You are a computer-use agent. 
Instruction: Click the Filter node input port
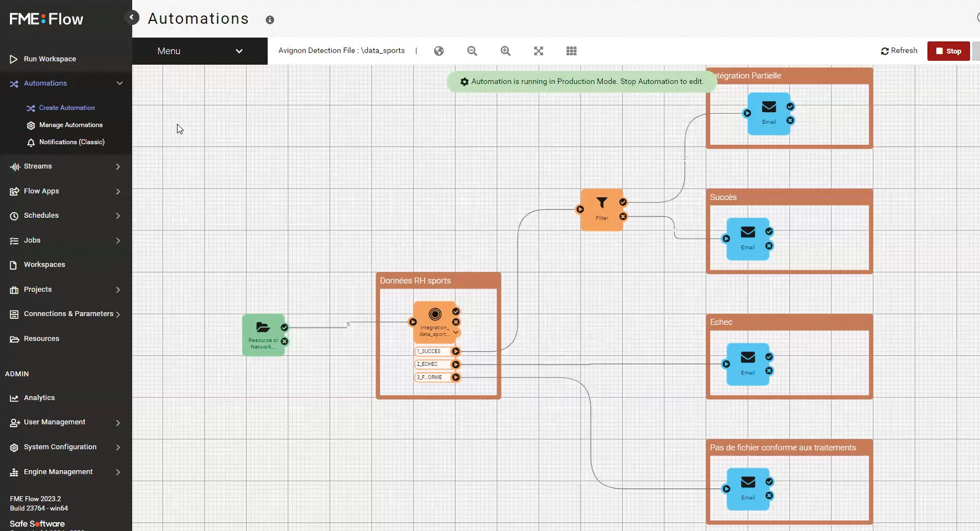click(580, 209)
